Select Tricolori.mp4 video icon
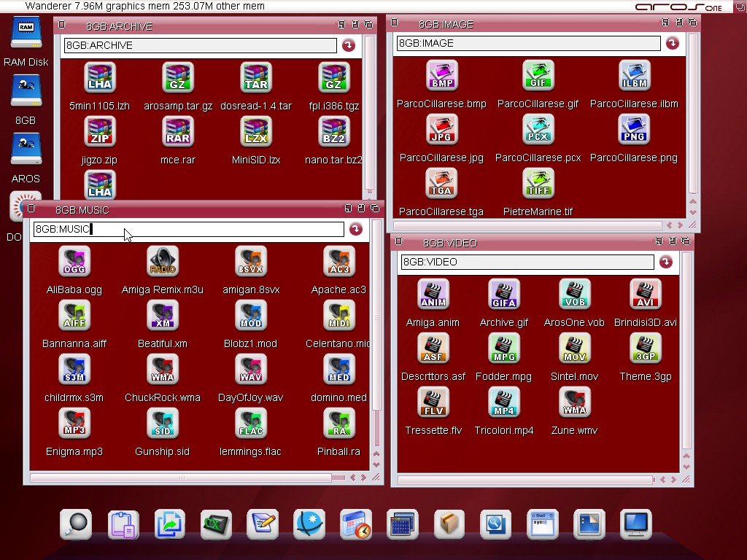Viewport: 747px width, 560px height. point(504,402)
